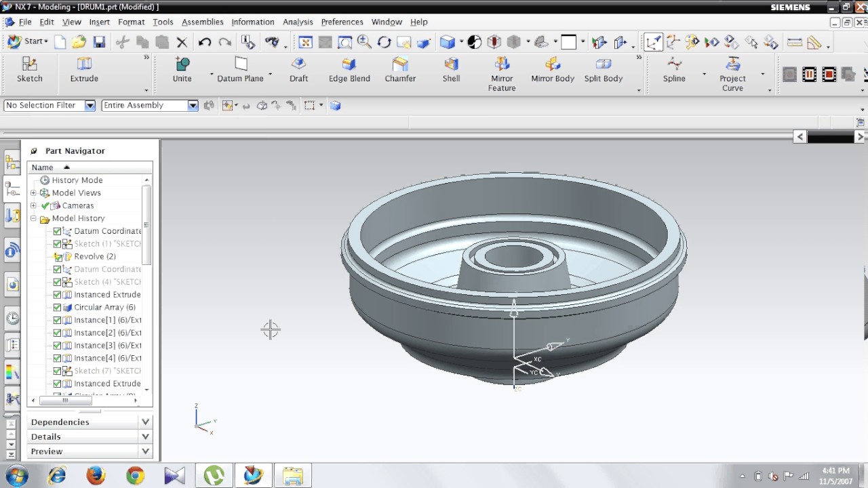Select the Sketch tool
This screenshot has height=488, width=868.
coord(30,70)
